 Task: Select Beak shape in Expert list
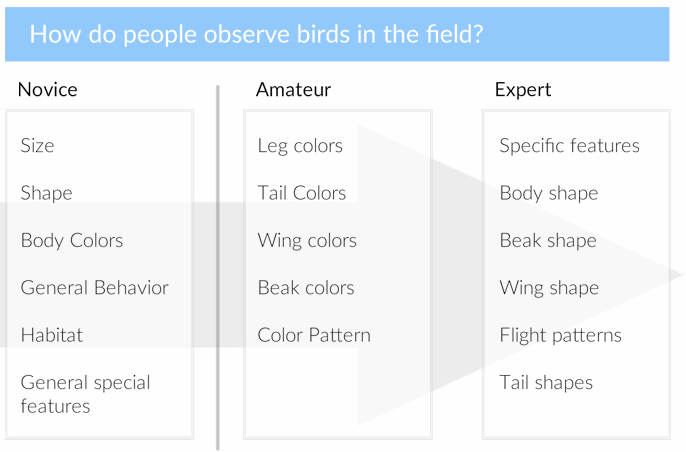click(x=548, y=241)
